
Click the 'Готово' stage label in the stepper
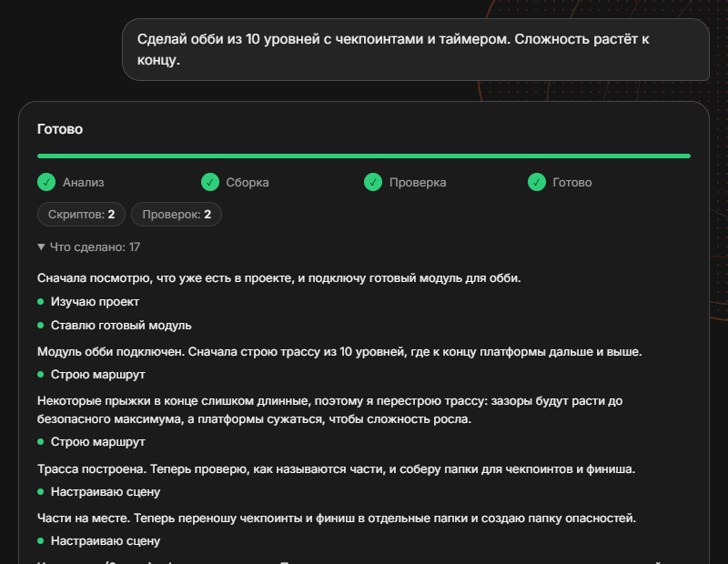point(572,183)
